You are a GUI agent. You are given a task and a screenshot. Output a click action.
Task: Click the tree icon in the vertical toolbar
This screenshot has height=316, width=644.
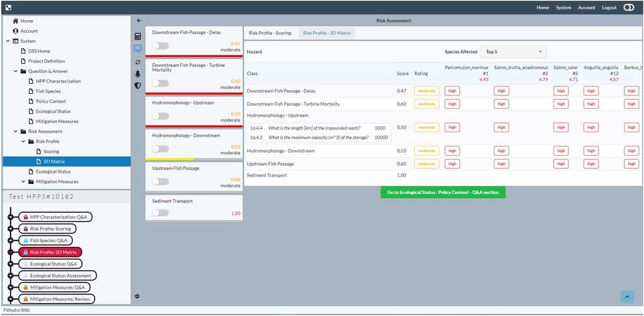137,74
